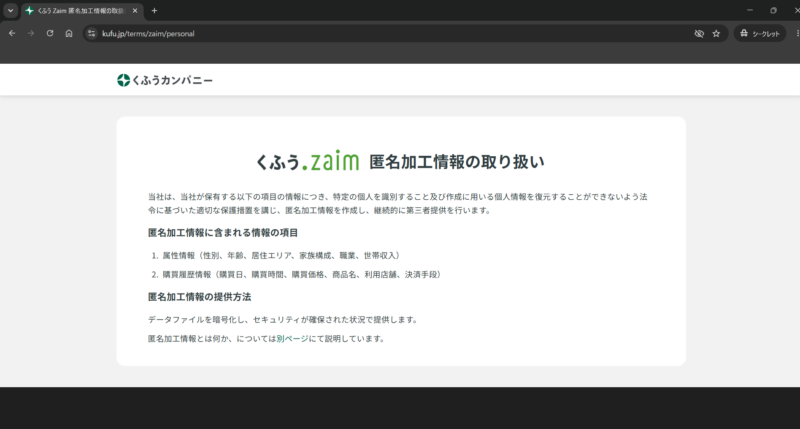Close the くふう Zaim tab

(135, 11)
